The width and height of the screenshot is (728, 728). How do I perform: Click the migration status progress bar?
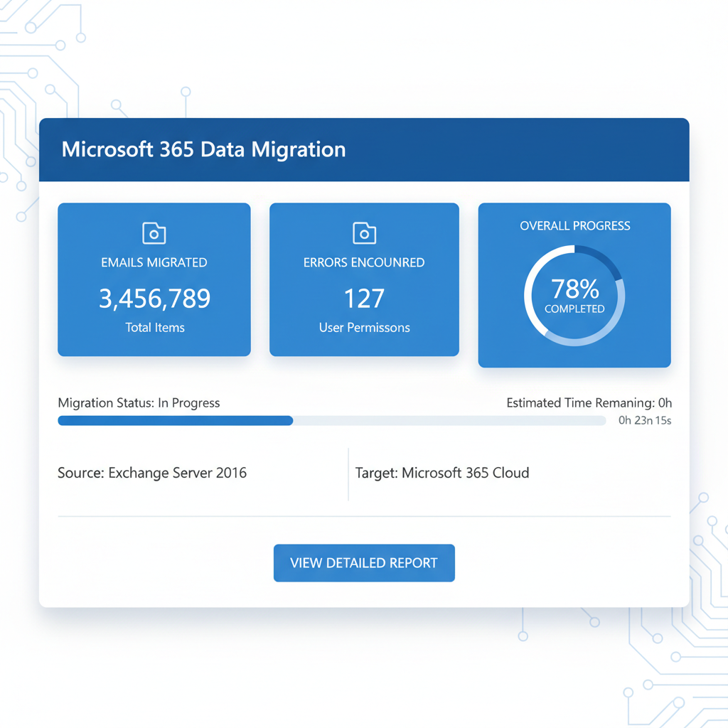click(331, 421)
